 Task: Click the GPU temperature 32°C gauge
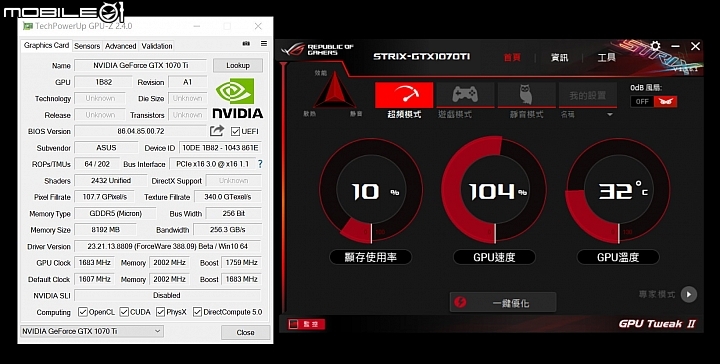click(618, 191)
